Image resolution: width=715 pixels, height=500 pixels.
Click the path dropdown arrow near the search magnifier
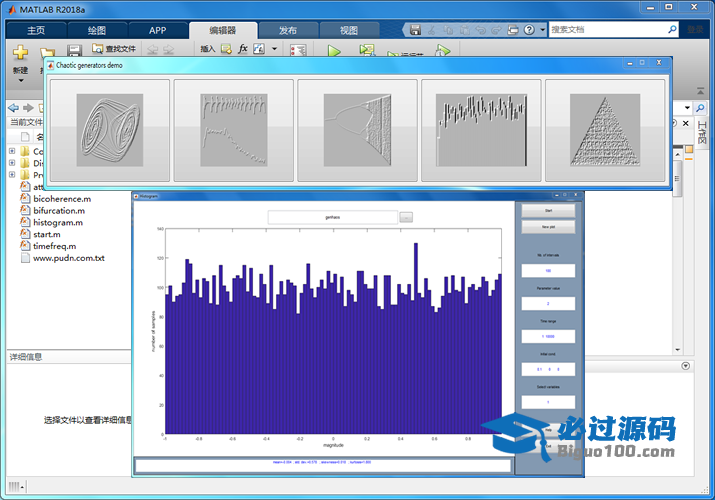point(687,108)
